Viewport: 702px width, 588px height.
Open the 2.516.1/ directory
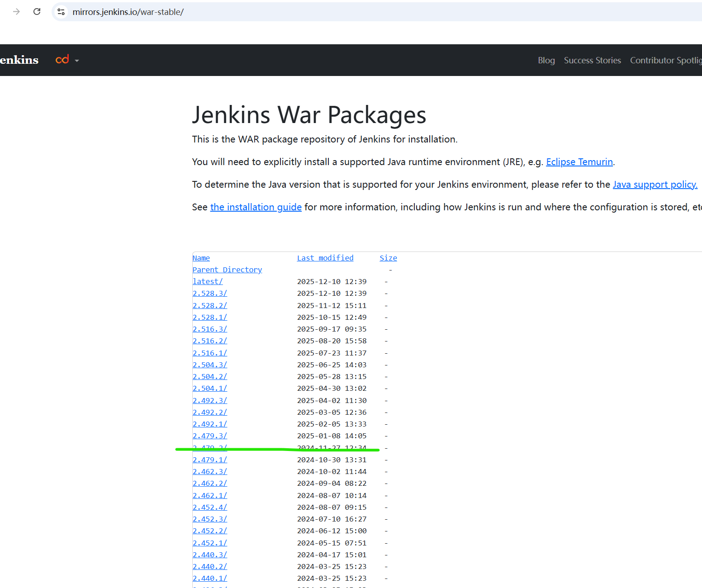pyautogui.click(x=210, y=353)
